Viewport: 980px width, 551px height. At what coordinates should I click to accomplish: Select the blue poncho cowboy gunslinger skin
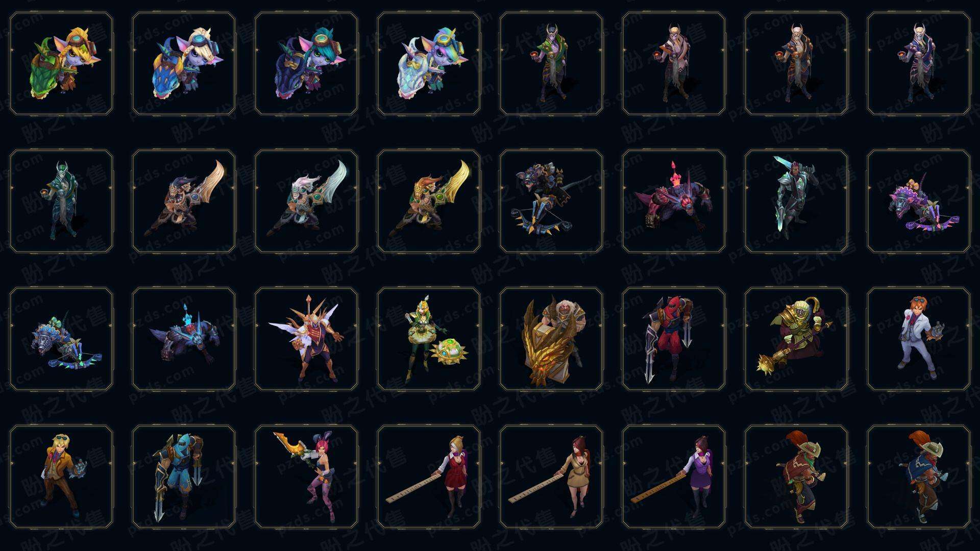[x=919, y=477]
